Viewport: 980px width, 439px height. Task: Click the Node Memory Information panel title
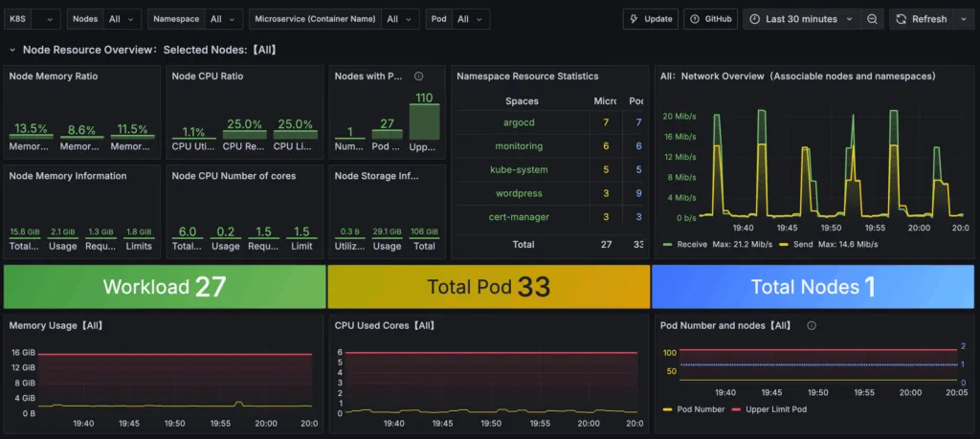[x=68, y=176]
